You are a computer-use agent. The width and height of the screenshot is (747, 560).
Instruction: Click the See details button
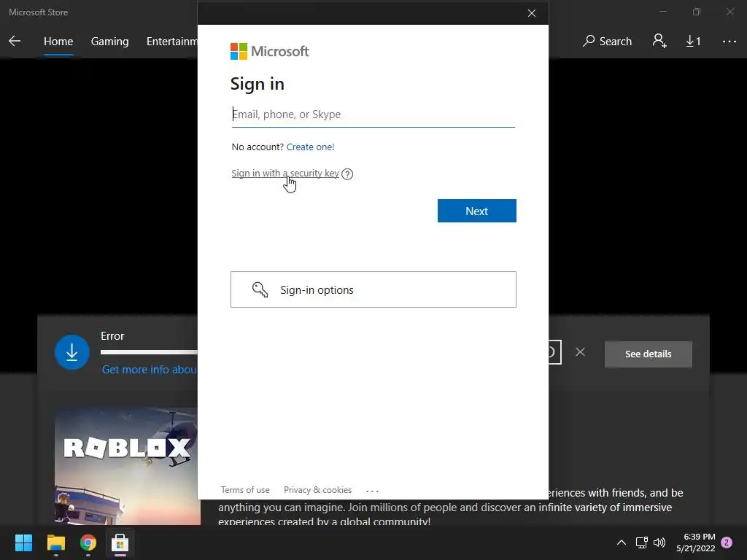coord(648,354)
